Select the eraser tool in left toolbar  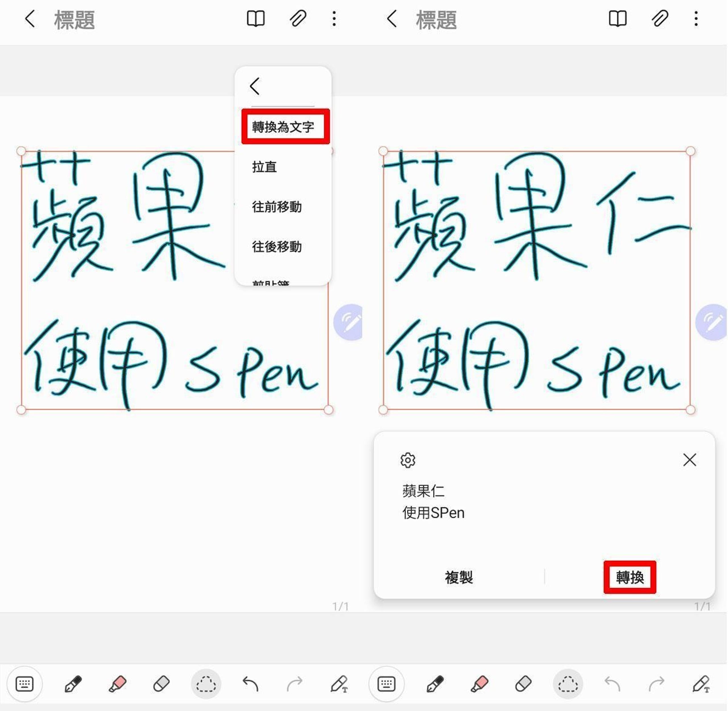tap(161, 684)
